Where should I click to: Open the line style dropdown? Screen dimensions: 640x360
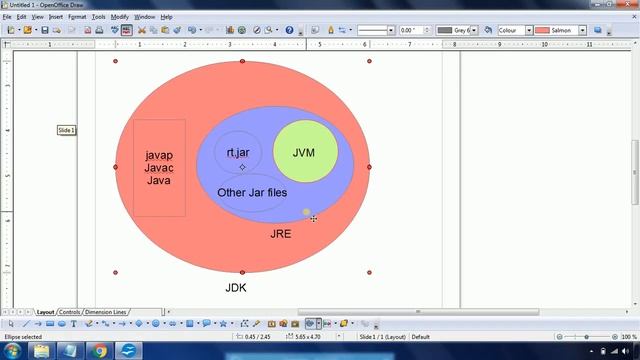(x=391, y=30)
